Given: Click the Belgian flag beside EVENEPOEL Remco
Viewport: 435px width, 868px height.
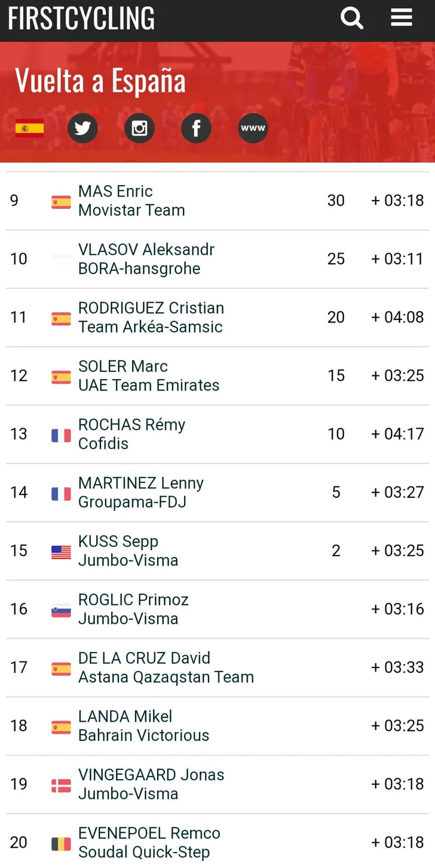Looking at the screenshot, I should click(x=61, y=844).
